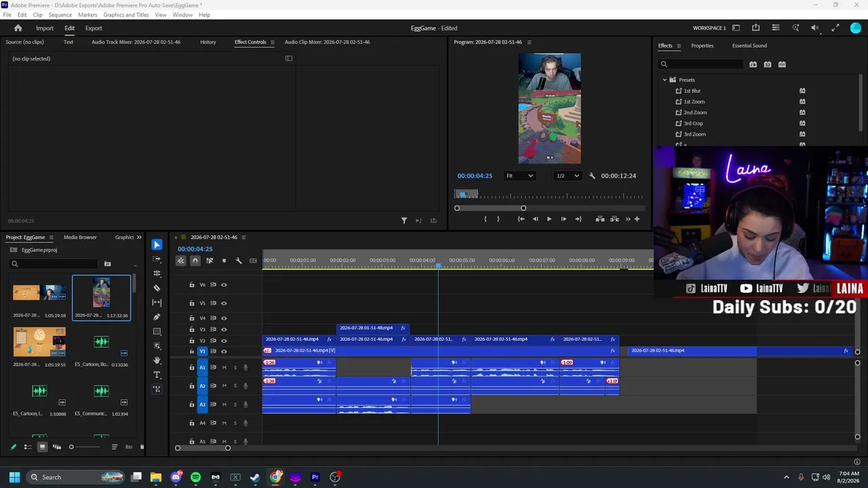Image resolution: width=868 pixels, height=488 pixels.
Task: Select the Selection tool arrow
Action: pyautogui.click(x=157, y=245)
